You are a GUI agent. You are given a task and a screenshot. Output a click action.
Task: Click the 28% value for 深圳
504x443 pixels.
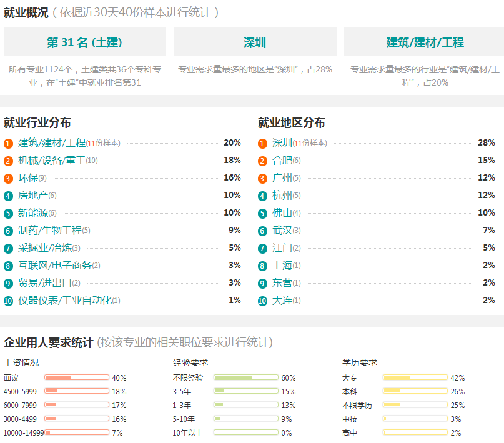487,142
